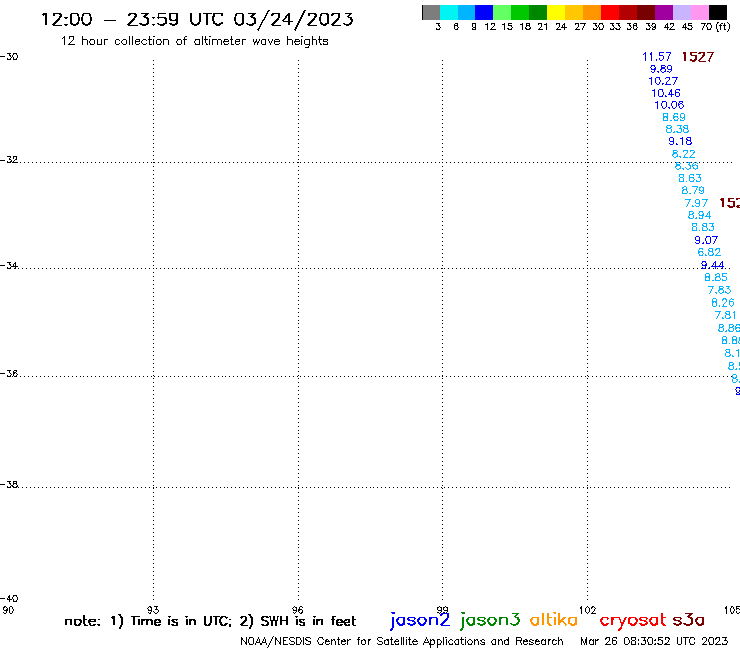The width and height of the screenshot is (740, 650).
Task: Click the s3a satellite label
Action: click(689, 620)
